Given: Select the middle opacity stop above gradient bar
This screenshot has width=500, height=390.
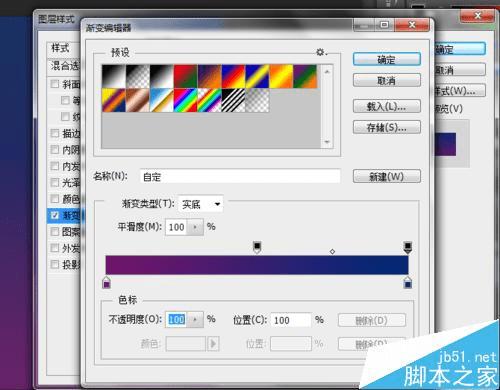Looking at the screenshot, I should point(257,248).
